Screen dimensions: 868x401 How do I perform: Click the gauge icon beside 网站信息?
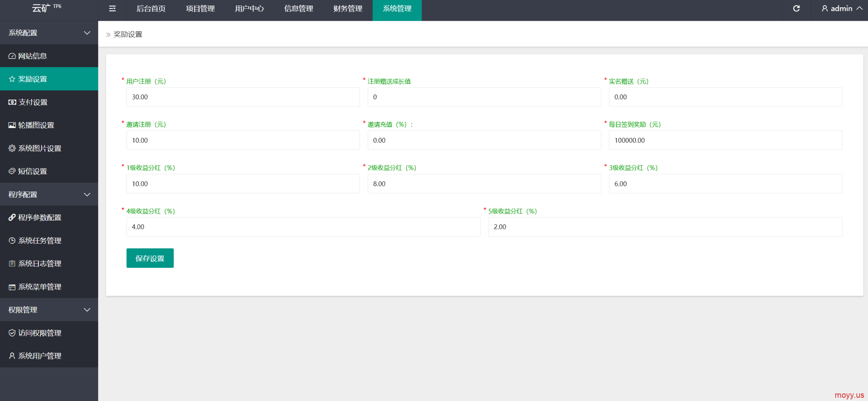point(12,56)
